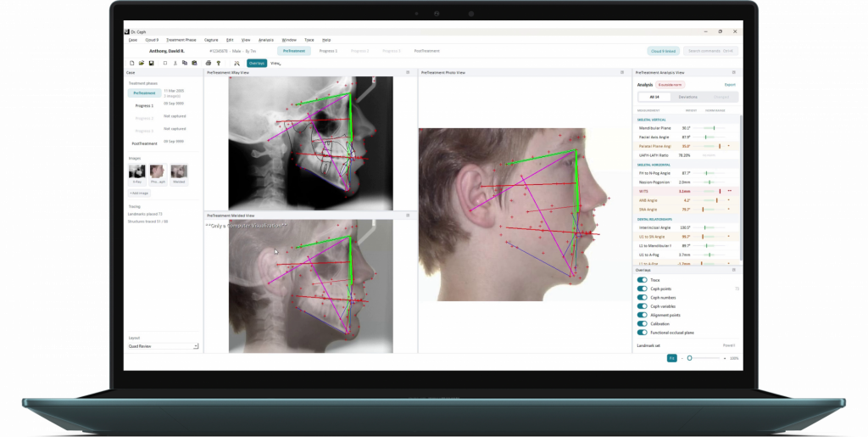The image size is (868, 437).
Task: Click the Cut toolbar icon
Action: click(175, 63)
